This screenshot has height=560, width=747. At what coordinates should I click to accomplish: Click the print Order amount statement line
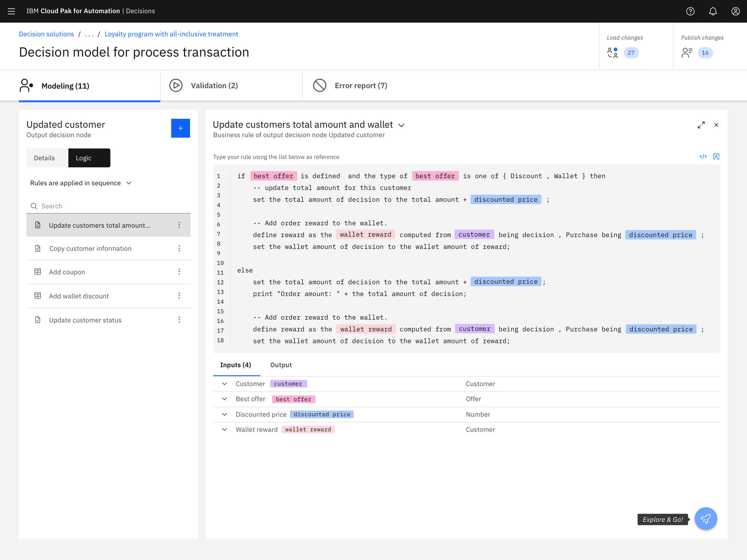pyautogui.click(x=360, y=294)
